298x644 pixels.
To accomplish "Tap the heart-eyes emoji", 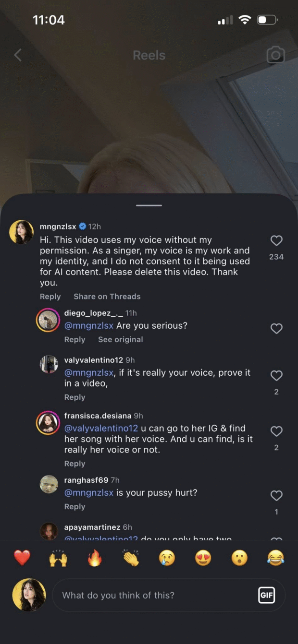I will pyautogui.click(x=203, y=558).
